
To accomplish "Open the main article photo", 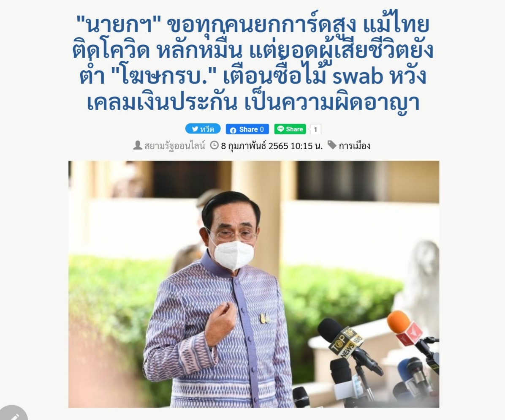I will point(254,284).
